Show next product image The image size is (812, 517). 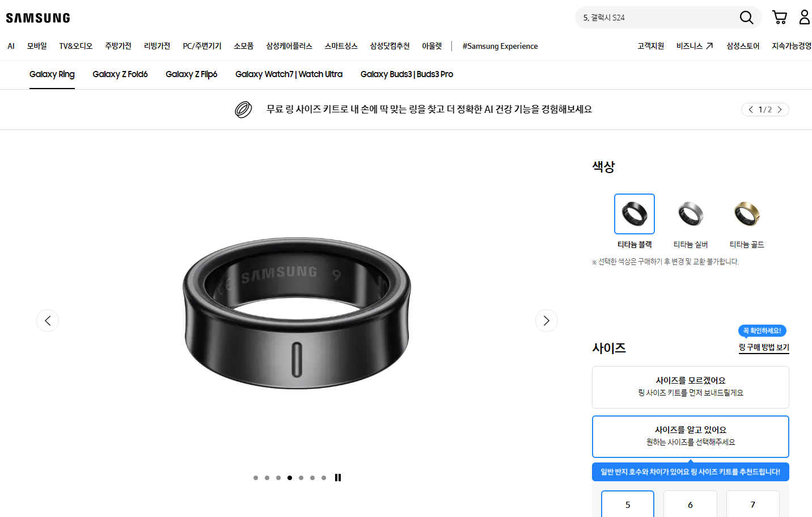[x=547, y=321]
